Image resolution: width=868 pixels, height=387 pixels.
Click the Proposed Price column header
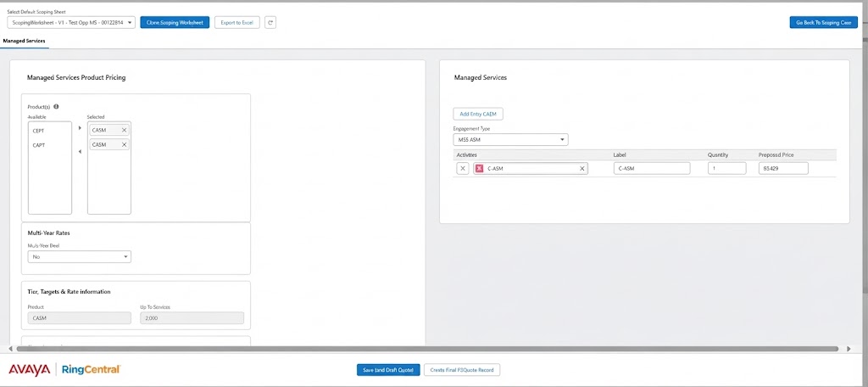point(777,155)
